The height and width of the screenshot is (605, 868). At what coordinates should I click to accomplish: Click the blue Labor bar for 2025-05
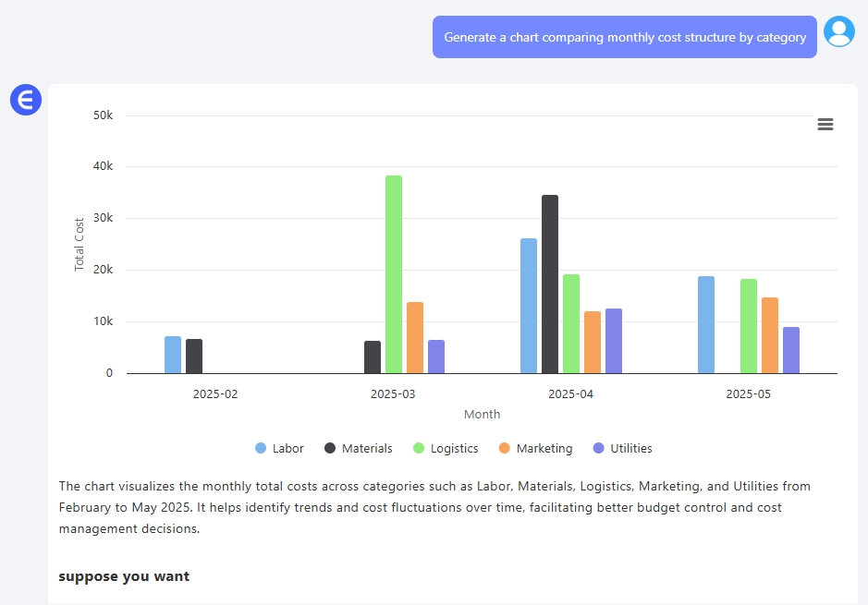pyautogui.click(x=706, y=324)
